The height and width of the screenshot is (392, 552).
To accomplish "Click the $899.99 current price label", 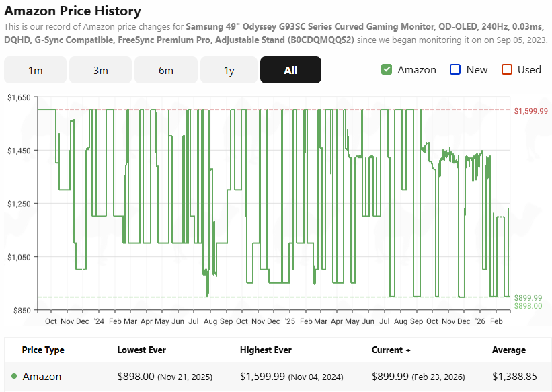I will [528, 296].
